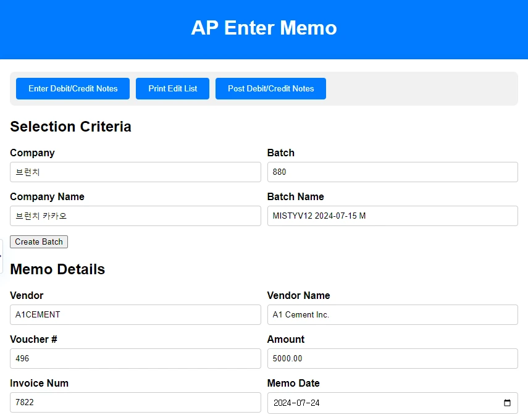Viewport: 528px width, 420px height.
Task: Select the Invoice Num input field
Action: point(135,402)
